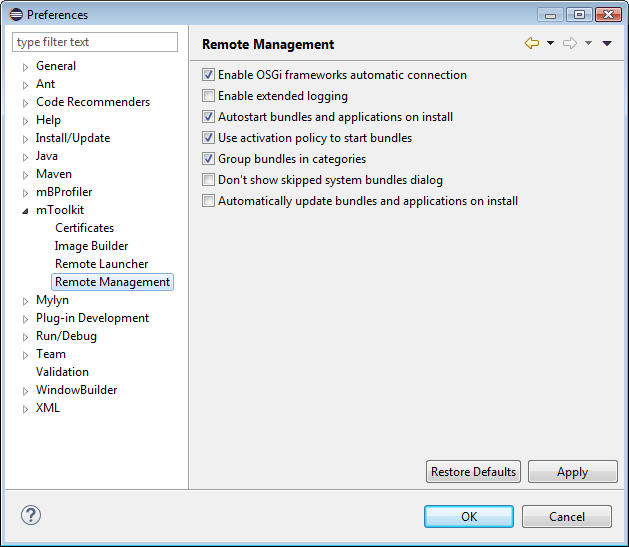Click the back navigation arrow icon
The height and width of the screenshot is (547, 629).
pos(532,44)
